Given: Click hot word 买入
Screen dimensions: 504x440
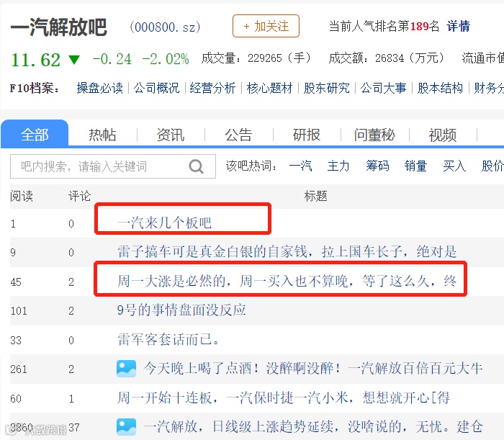Looking at the screenshot, I should [x=454, y=166].
